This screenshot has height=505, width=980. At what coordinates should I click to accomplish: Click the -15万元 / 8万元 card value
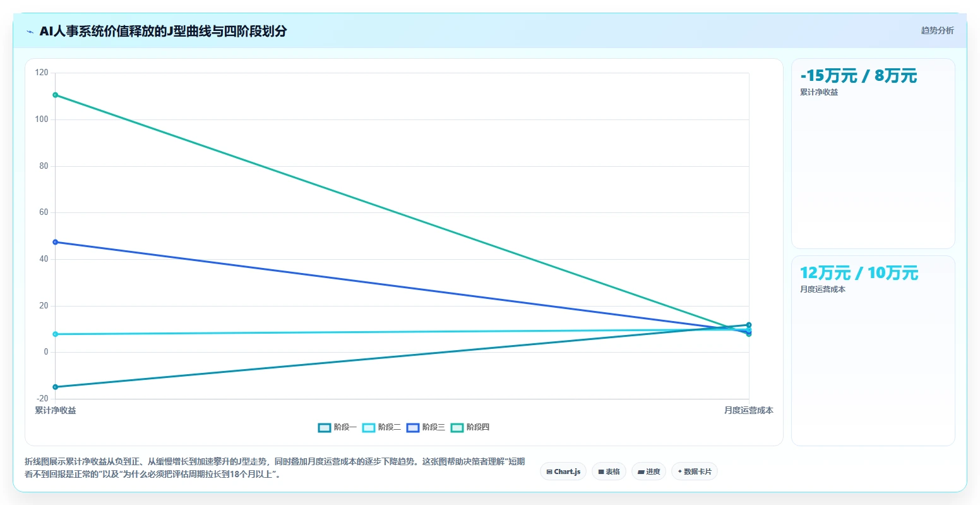pyautogui.click(x=858, y=76)
